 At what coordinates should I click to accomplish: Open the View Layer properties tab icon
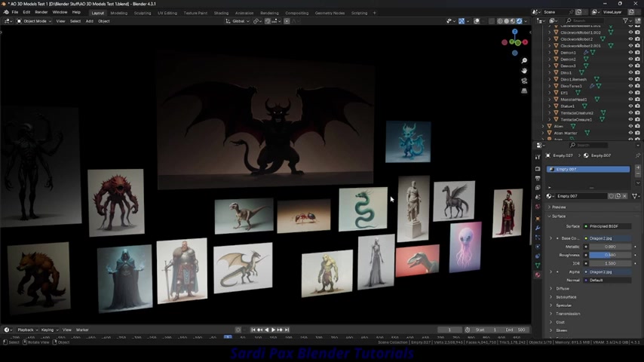(538, 188)
